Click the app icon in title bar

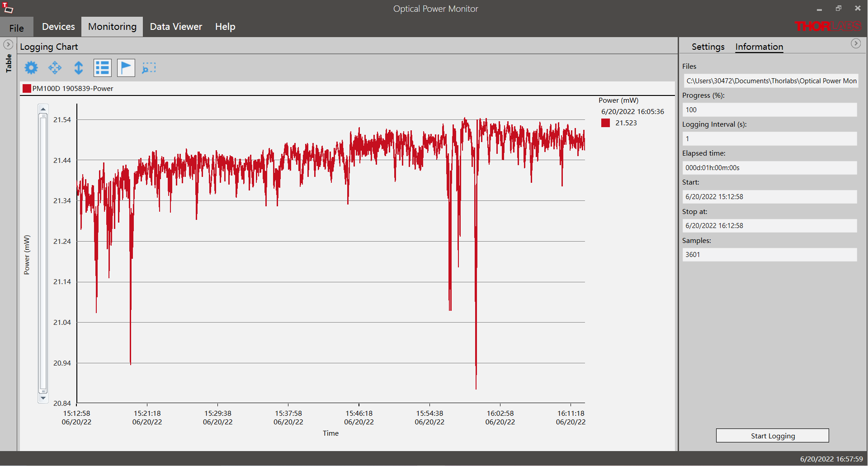[8, 8]
